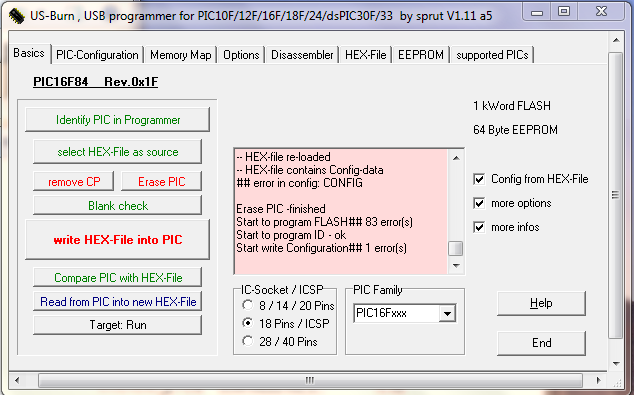This screenshot has height=395, width=634.
Task: Click the window vertical scrollbar up arrow
Action: tap(616, 40)
